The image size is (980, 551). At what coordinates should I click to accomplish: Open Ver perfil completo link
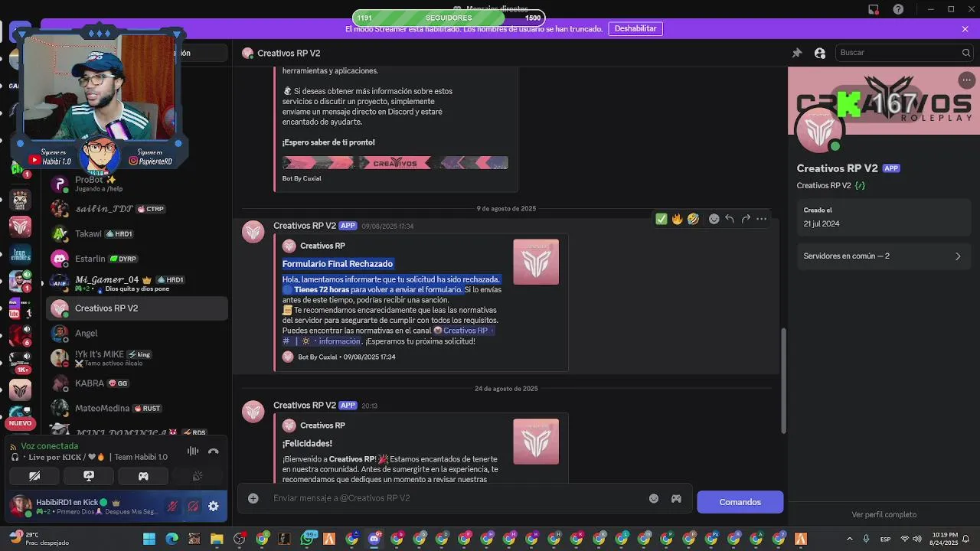coord(884,514)
